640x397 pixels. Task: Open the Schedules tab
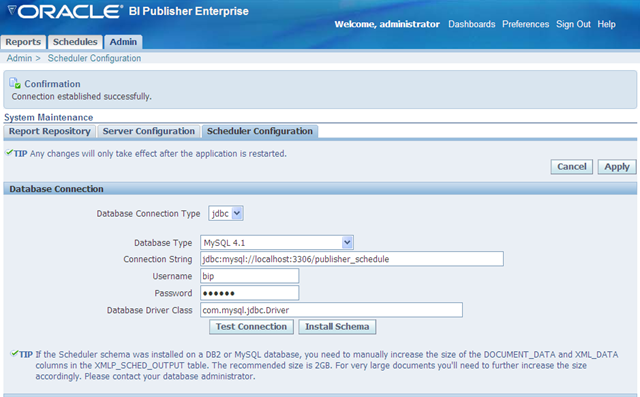point(75,42)
